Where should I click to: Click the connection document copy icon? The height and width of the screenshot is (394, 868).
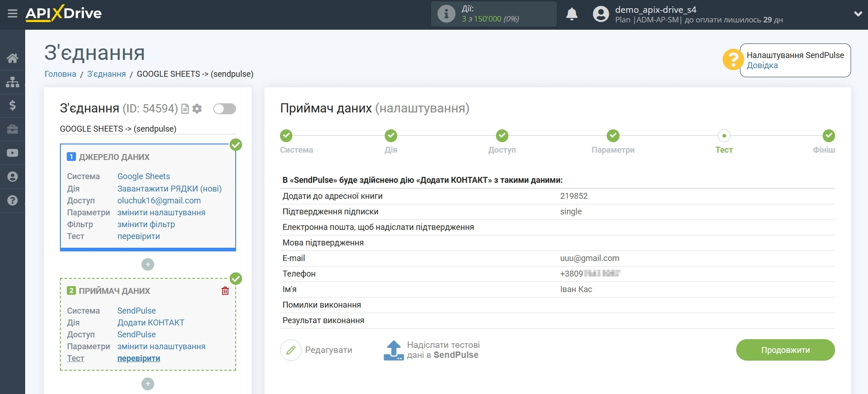[x=185, y=109]
